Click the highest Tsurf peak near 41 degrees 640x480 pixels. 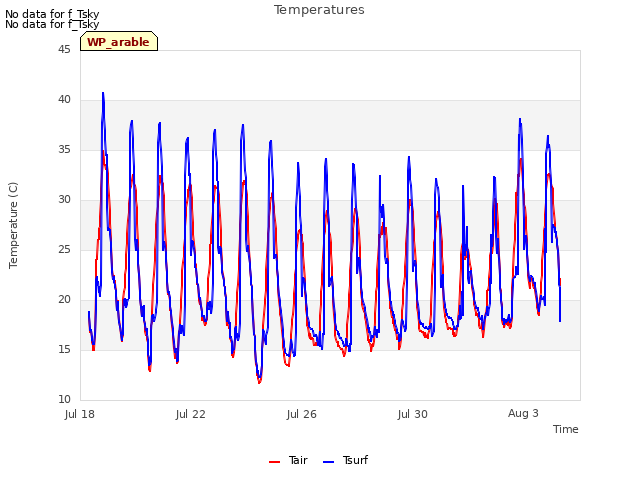[103, 93]
